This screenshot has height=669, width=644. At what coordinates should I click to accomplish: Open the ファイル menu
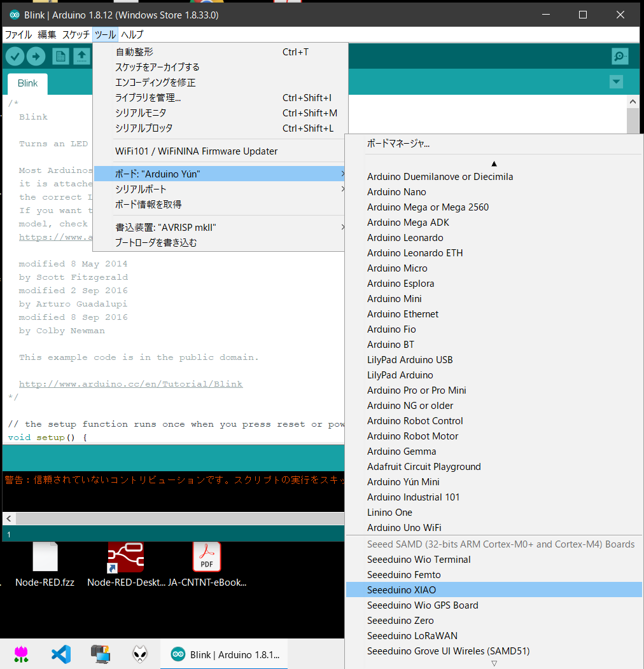18,34
